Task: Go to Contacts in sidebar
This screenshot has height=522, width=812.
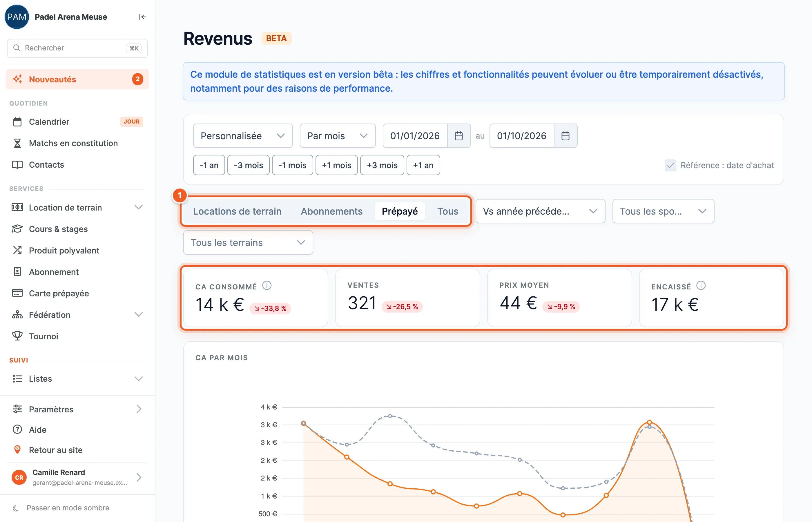Action: [77, 165]
